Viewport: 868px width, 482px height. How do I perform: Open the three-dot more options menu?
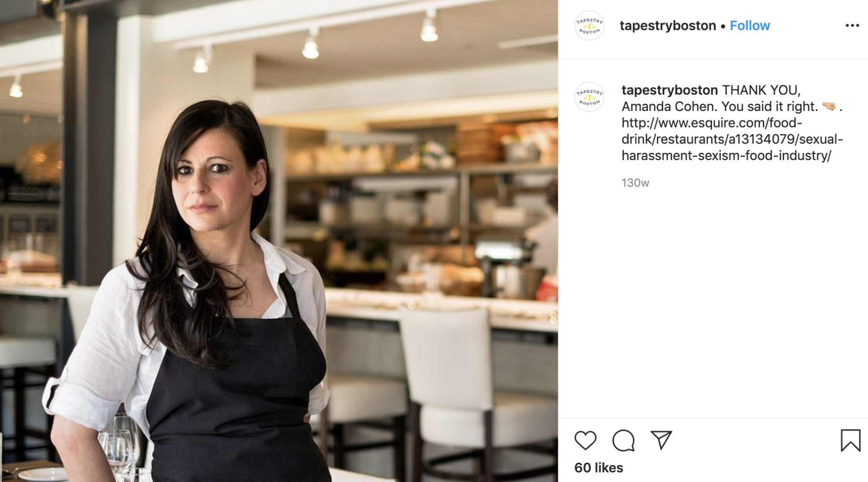[852, 26]
